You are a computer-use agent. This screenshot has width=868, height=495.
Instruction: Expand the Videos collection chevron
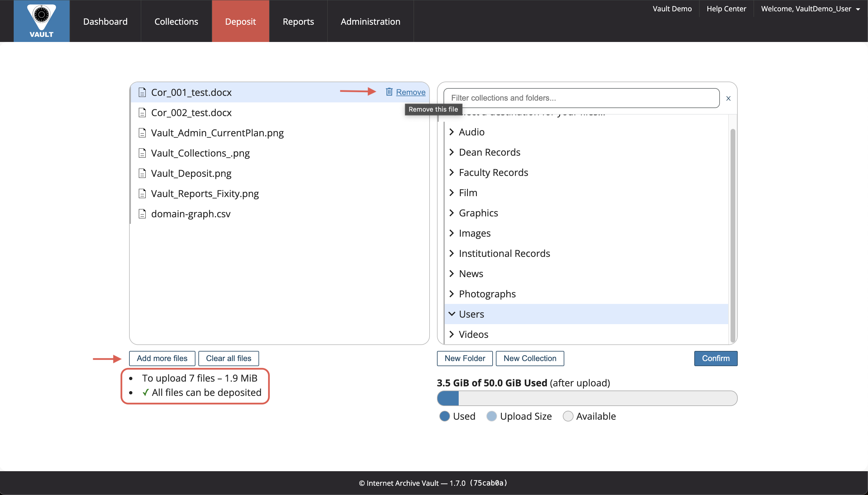pyautogui.click(x=452, y=334)
